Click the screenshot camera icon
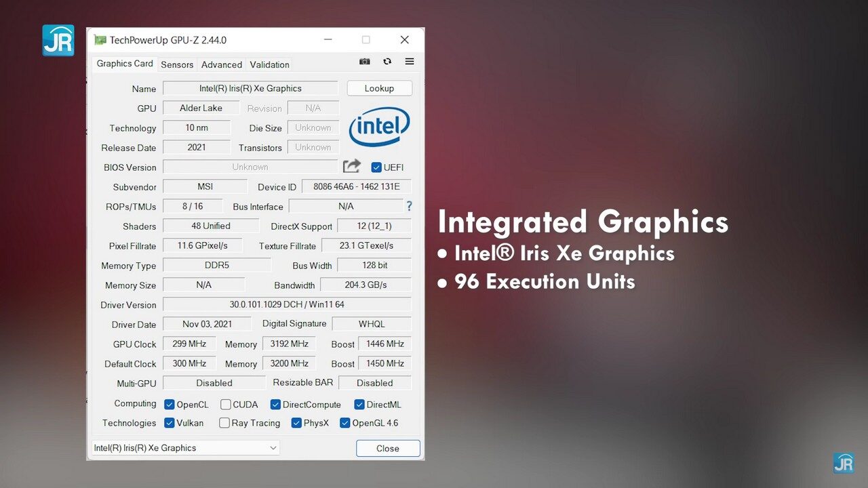 click(365, 62)
